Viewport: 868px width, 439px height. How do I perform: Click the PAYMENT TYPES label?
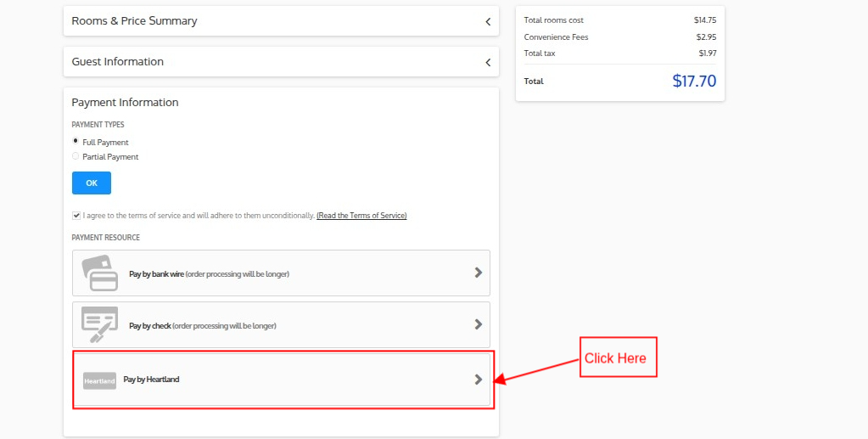(x=98, y=125)
